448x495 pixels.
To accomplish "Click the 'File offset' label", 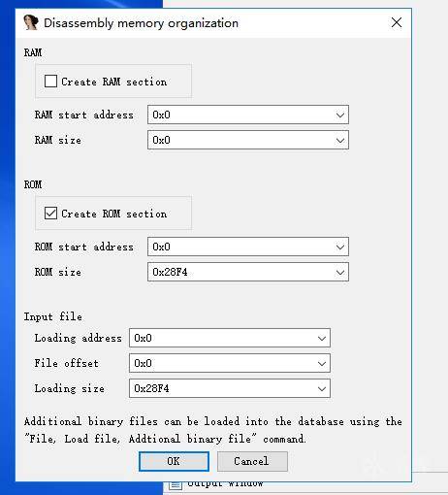I will [x=66, y=363].
